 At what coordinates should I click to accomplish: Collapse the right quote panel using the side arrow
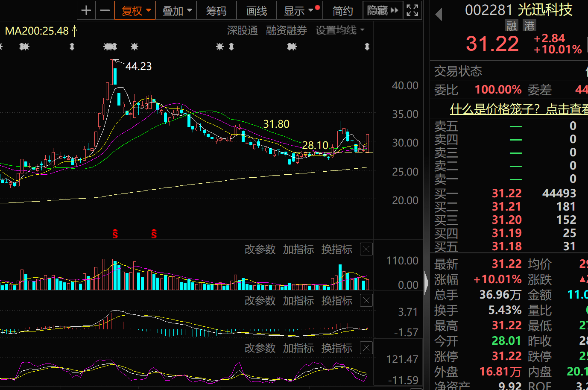[427, 282]
